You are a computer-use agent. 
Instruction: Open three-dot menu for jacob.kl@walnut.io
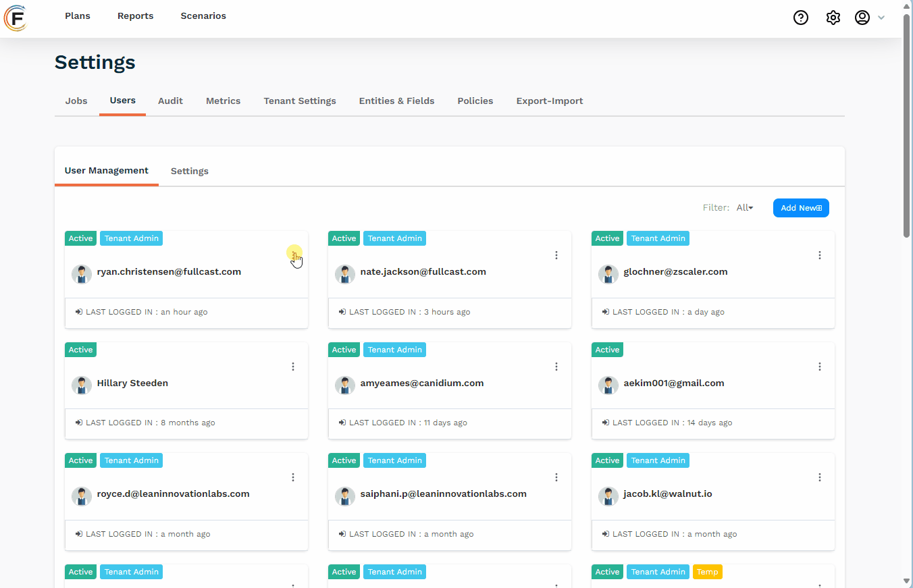[820, 477]
